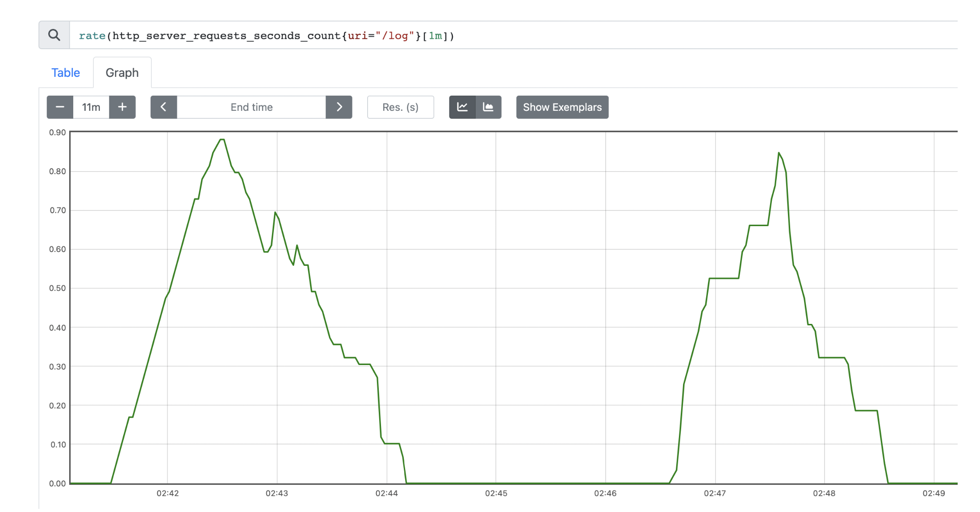
Task: Click the search magnifier icon
Action: point(54,35)
